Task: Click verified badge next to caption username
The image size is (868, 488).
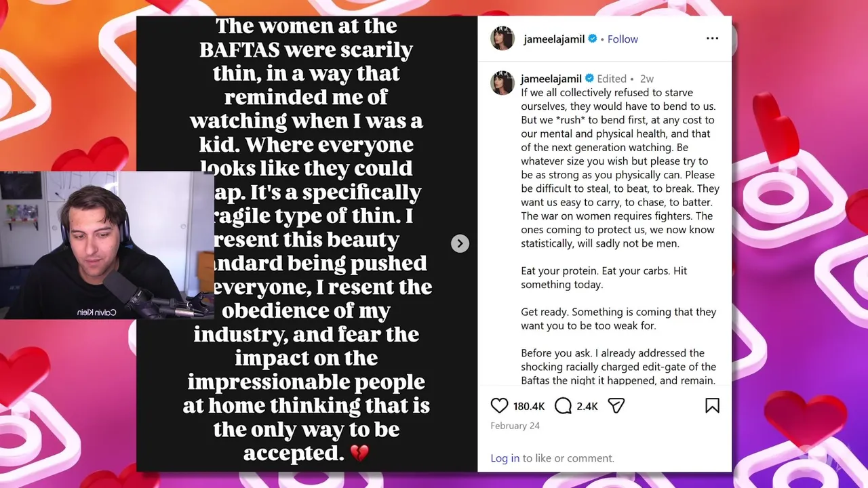Action: [589, 79]
